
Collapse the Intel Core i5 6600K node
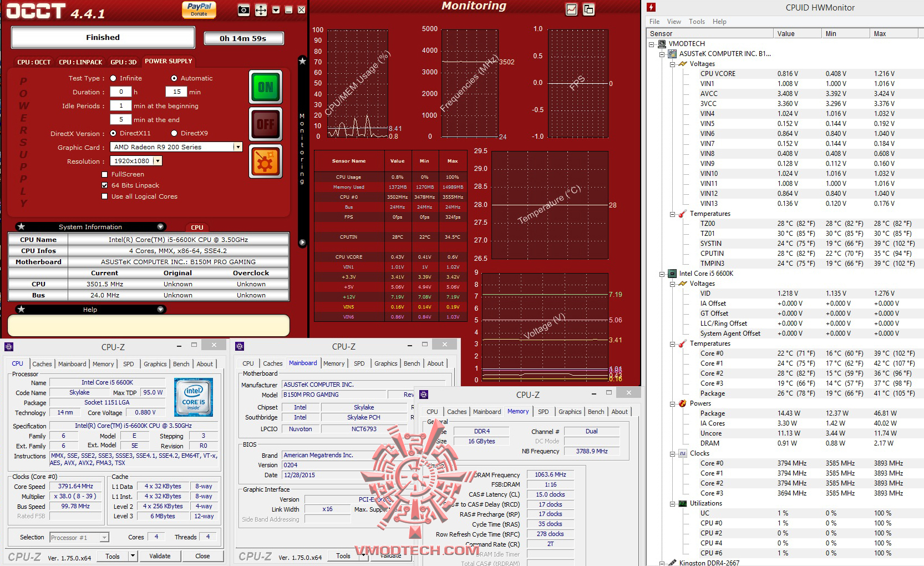pyautogui.click(x=662, y=274)
